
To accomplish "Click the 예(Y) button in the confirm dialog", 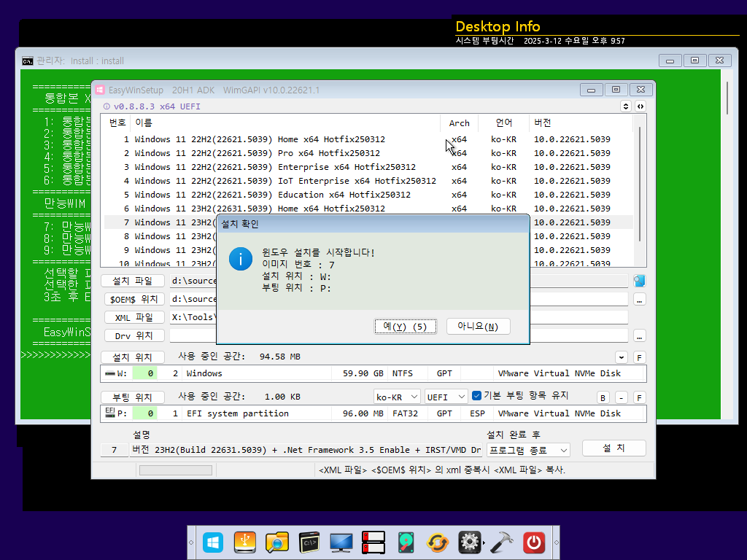I will pyautogui.click(x=405, y=326).
